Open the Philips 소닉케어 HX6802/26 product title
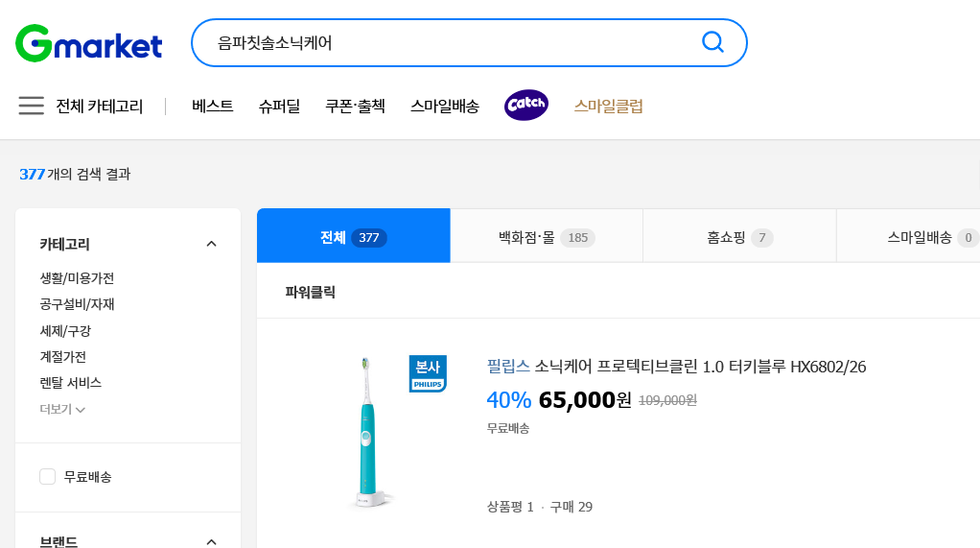Image resolution: width=980 pixels, height=548 pixels. 676,367
